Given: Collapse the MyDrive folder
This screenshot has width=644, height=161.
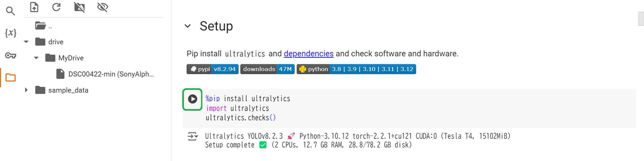Looking at the screenshot, I should pos(36,58).
